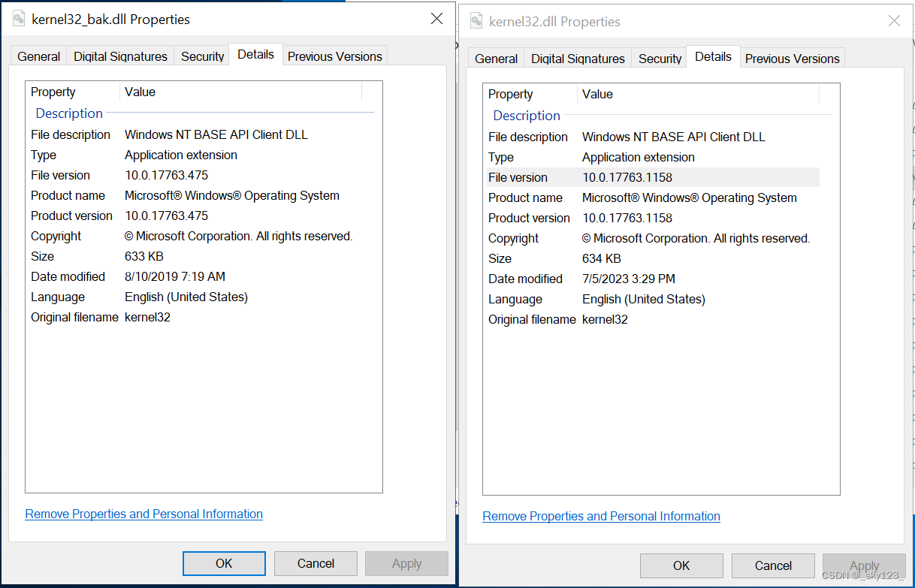Image resolution: width=915 pixels, height=588 pixels.
Task: Select Type row in kernel32_bak.dll window
Action: click(x=194, y=155)
